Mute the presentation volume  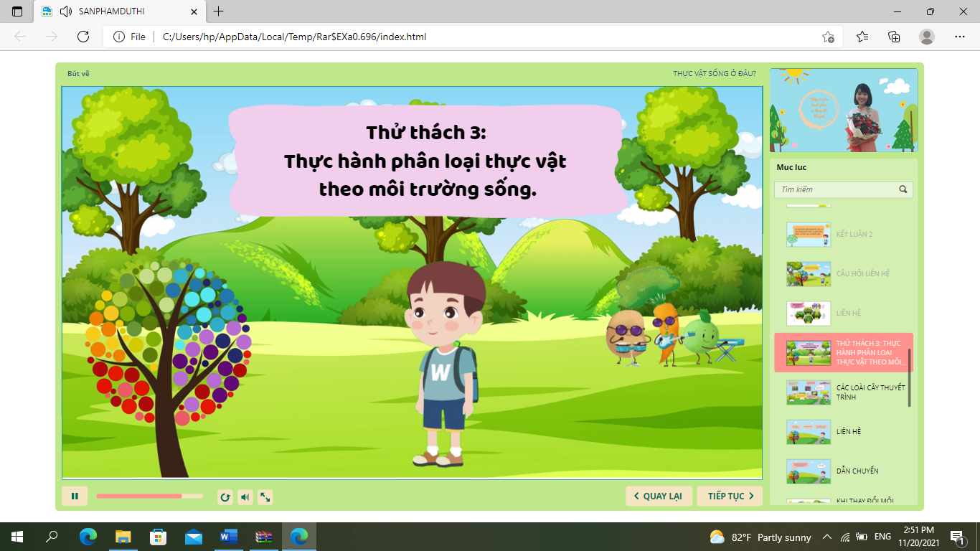pos(245,496)
